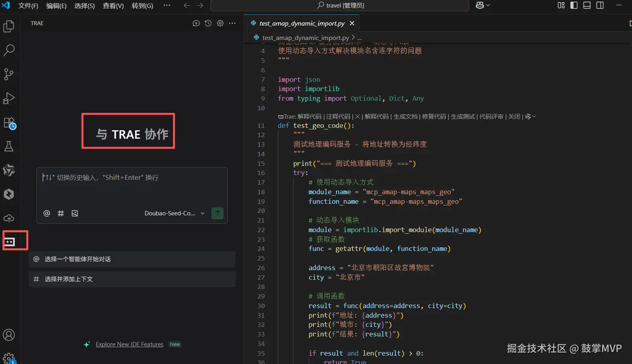The height and width of the screenshot is (364, 632).
Task: Open Explore New IDE Features link
Action: click(130, 344)
